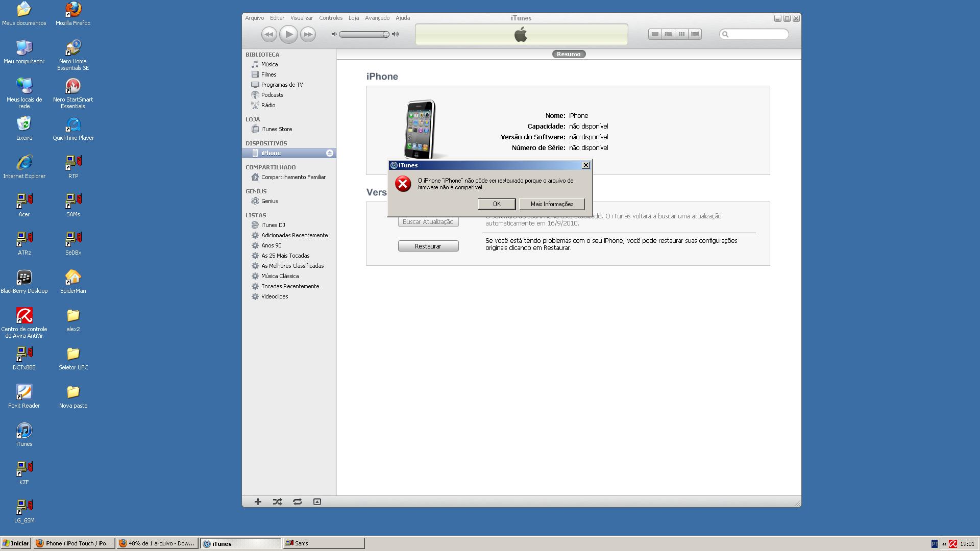Image resolution: width=980 pixels, height=551 pixels.
Task: Close the iTunes error dialog
Action: (x=586, y=165)
